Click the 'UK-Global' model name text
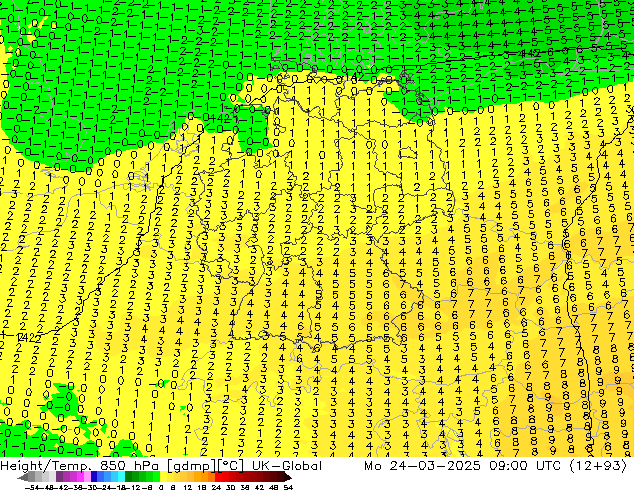The image size is (634, 490). [287, 466]
